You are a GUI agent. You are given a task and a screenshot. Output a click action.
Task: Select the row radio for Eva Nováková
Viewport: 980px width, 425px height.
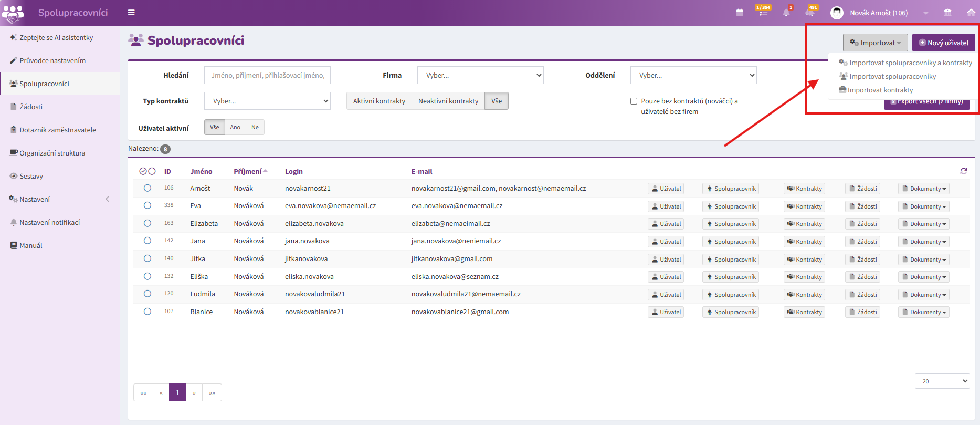point(147,205)
